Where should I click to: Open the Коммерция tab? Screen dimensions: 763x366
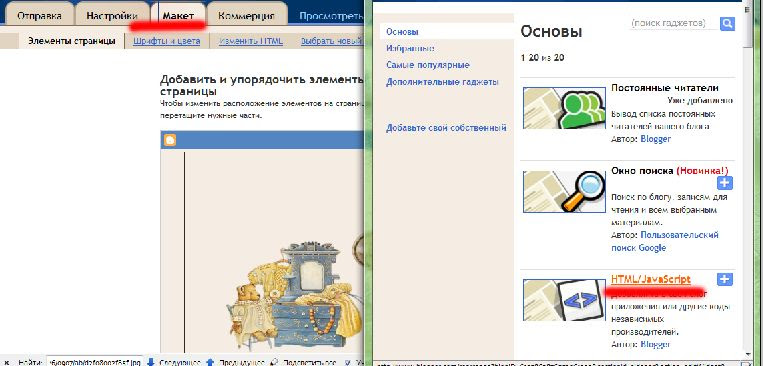[246, 16]
